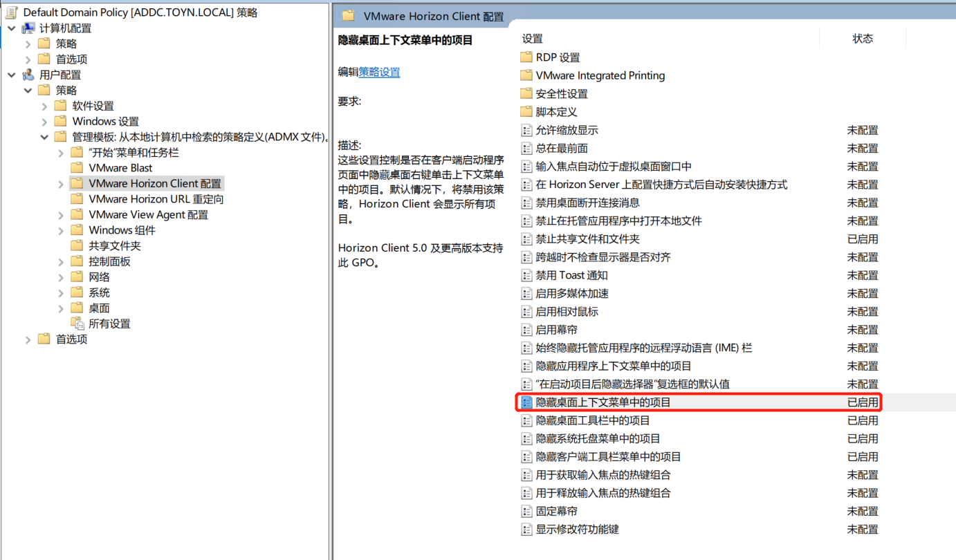The height and width of the screenshot is (560, 956).
Task: Expand the Windows 组件 node
Action: coord(62,230)
